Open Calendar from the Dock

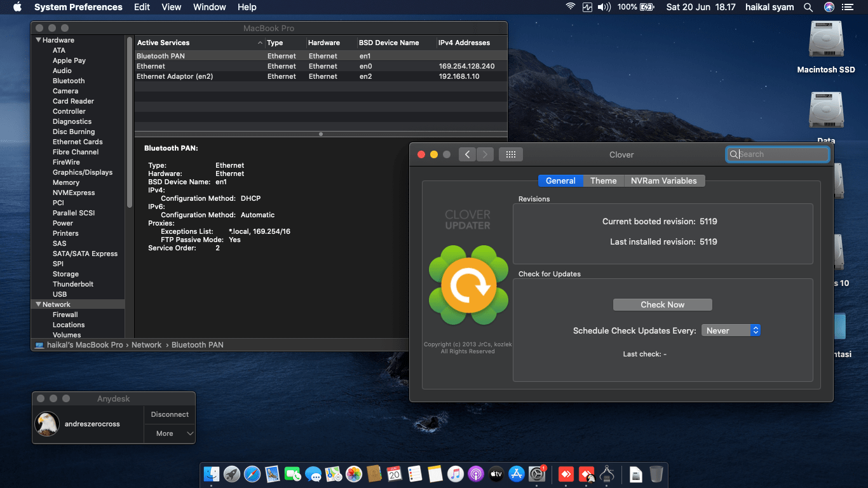tap(395, 474)
